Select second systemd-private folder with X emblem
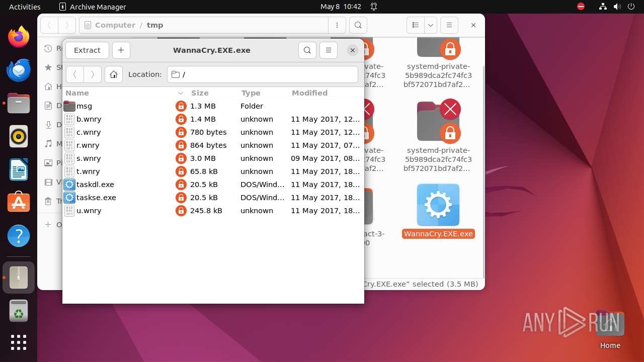The width and height of the screenshot is (644, 362). tap(438, 137)
